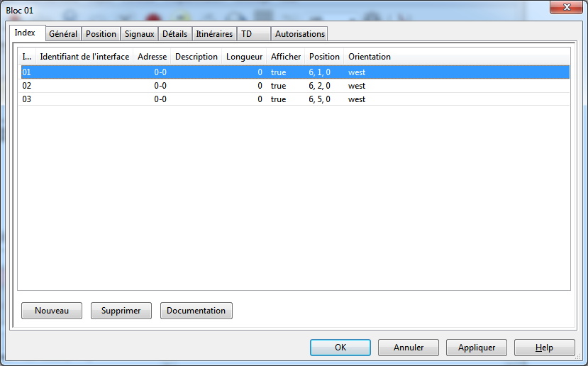Screen dimensions: 588x366
Task: Click the Help button
Action: (x=544, y=348)
